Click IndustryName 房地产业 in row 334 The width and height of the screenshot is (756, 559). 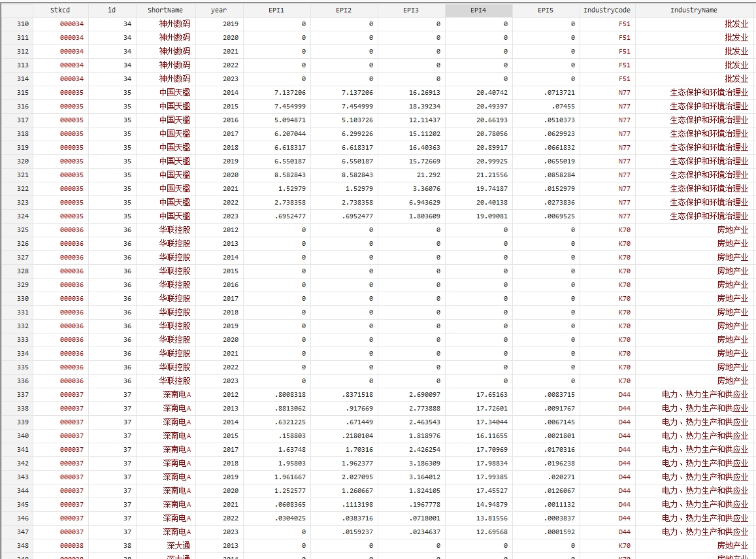click(732, 354)
